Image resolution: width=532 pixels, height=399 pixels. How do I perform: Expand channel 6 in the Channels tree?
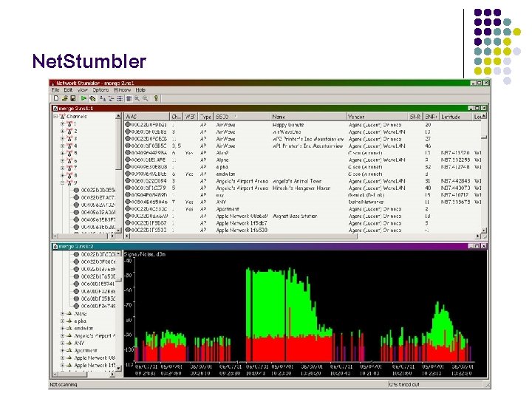tap(62, 160)
